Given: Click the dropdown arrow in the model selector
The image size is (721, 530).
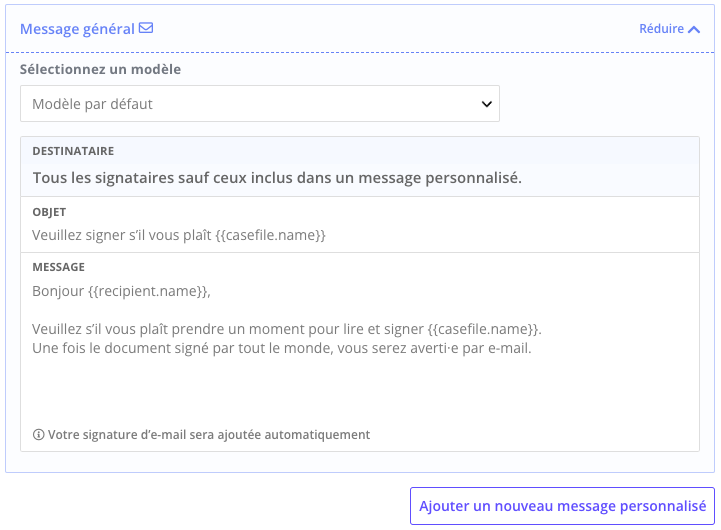Looking at the screenshot, I should [486, 104].
